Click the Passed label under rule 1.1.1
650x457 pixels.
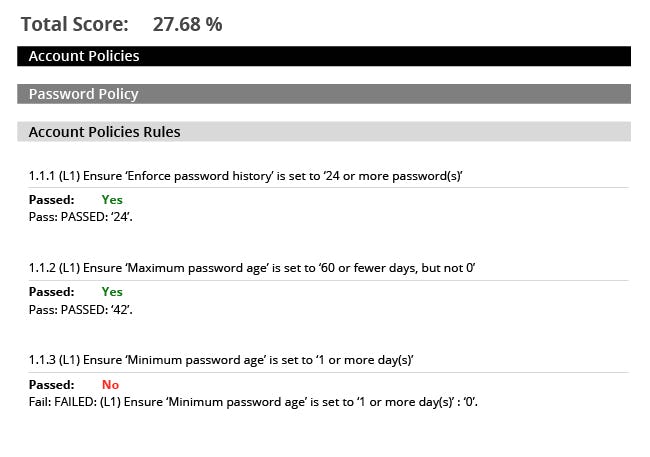click(x=51, y=200)
